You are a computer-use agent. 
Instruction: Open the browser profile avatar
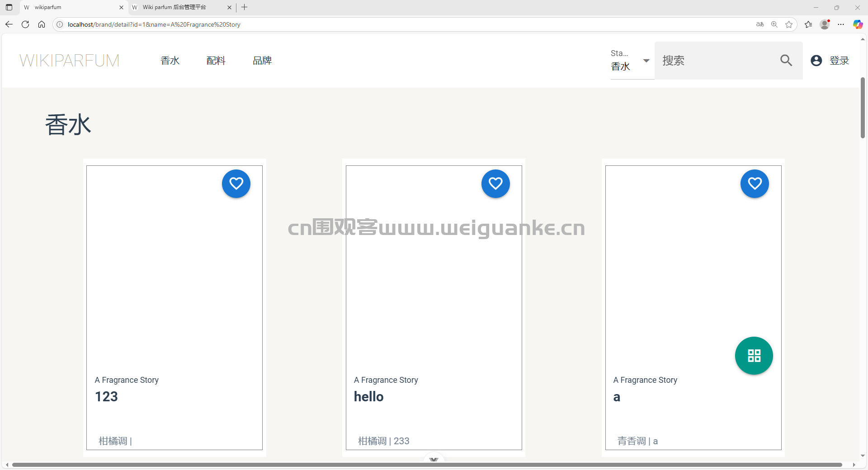click(x=825, y=24)
